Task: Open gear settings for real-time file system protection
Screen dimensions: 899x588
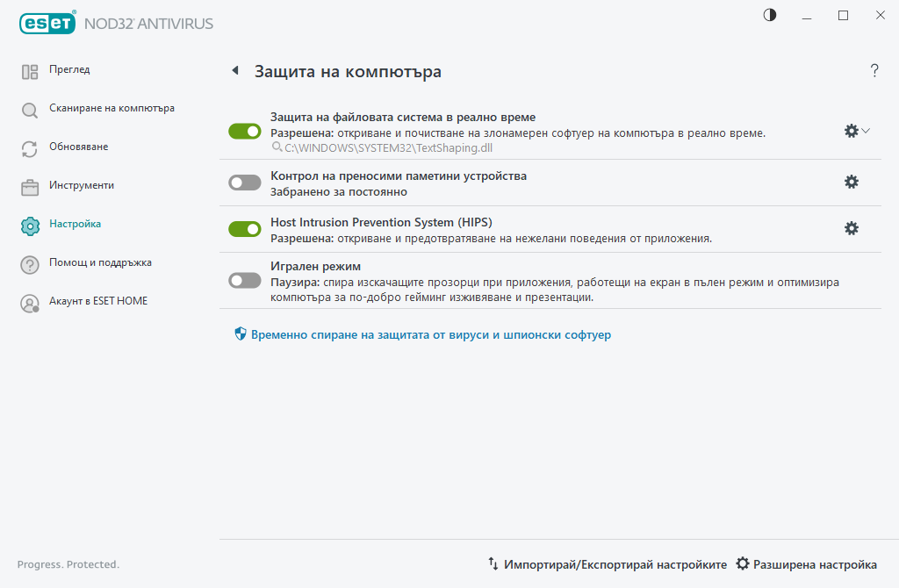Action: pos(851,131)
